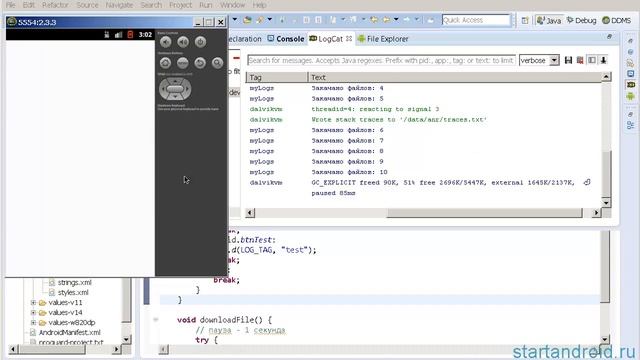Click the code editor vertical scrollbar thumb
The width and height of the screenshot is (640, 360).
[x=605, y=266]
